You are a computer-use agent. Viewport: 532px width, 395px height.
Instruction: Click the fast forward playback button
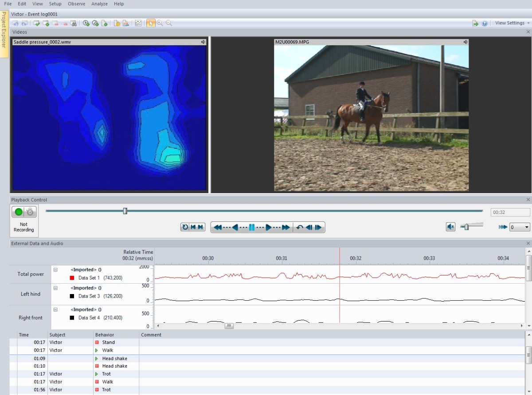286,227
